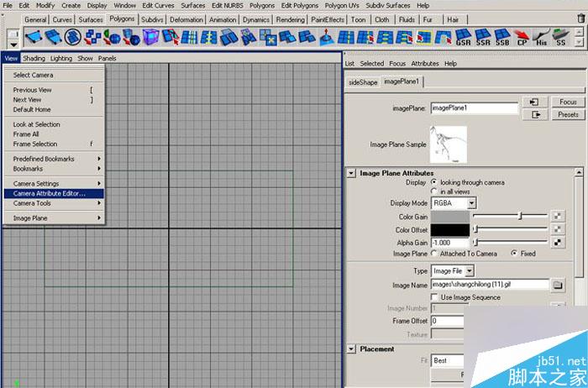
Task: Click the Color Offset black swatch
Action: pyautogui.click(x=450, y=229)
